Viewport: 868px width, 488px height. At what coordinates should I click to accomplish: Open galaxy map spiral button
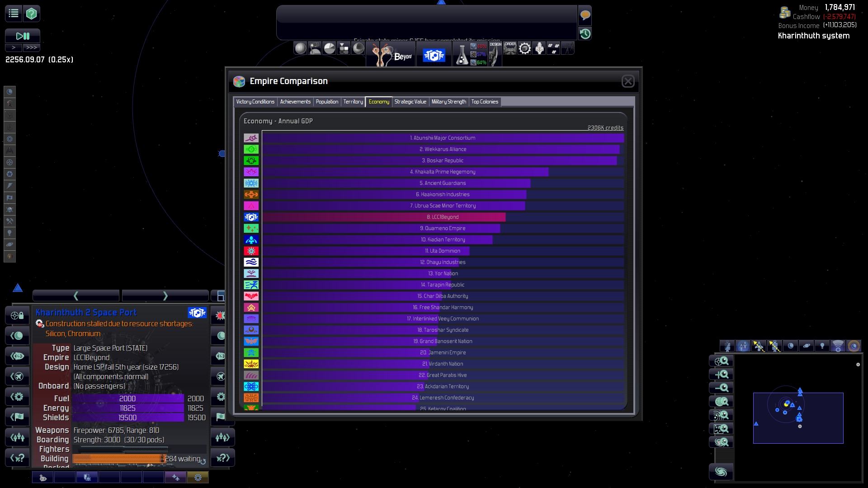point(721,472)
